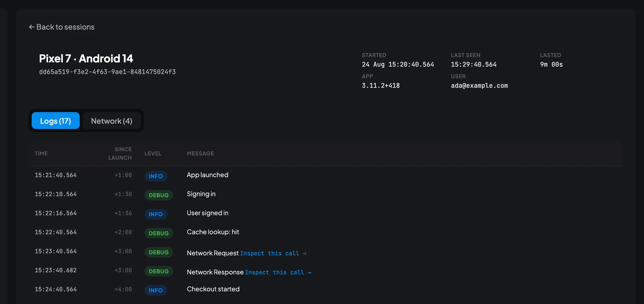Click the +1:30 since launch value
Image resolution: width=644 pixels, height=304 pixels.
123,194
